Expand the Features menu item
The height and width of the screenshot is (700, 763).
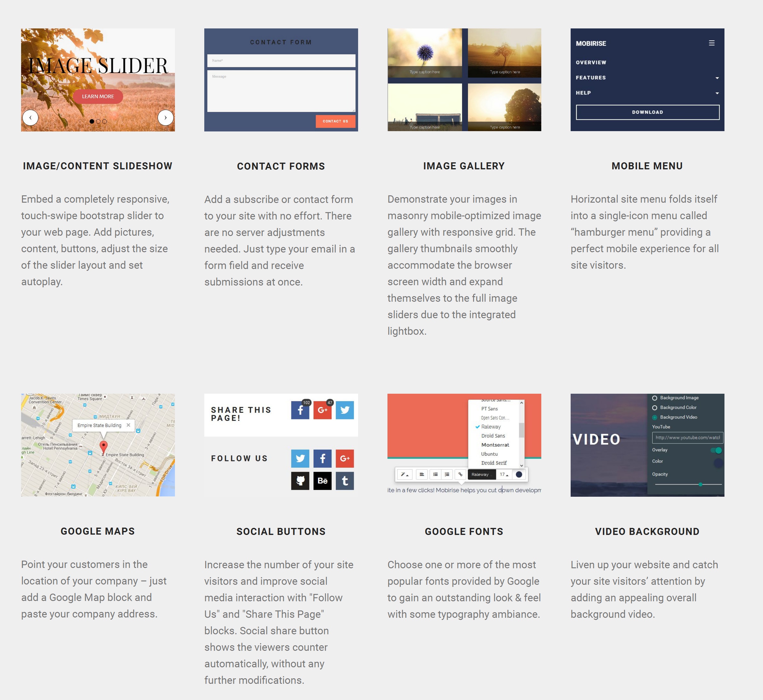point(717,78)
